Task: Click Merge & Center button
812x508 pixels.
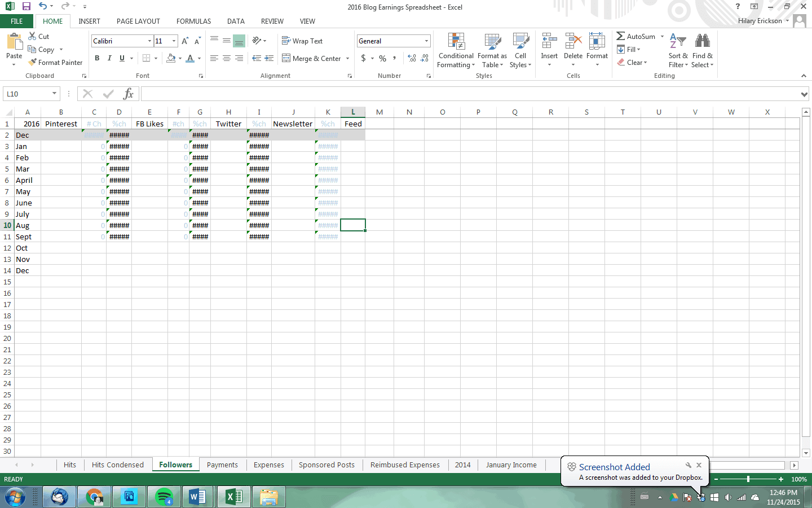Action: pyautogui.click(x=312, y=59)
